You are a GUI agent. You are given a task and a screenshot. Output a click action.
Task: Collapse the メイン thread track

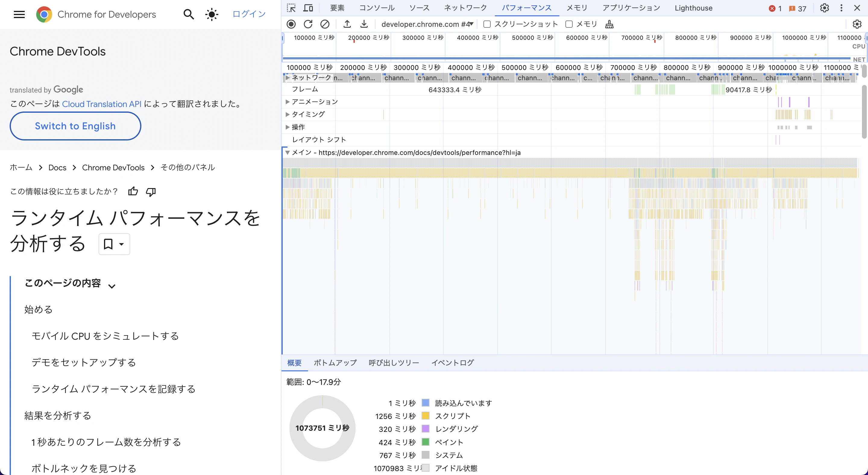coord(288,153)
